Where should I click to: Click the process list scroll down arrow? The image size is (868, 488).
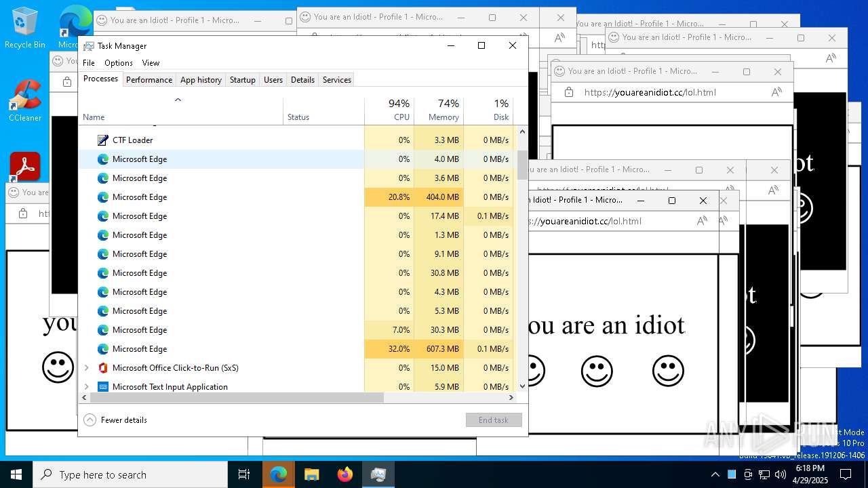pyautogui.click(x=522, y=386)
